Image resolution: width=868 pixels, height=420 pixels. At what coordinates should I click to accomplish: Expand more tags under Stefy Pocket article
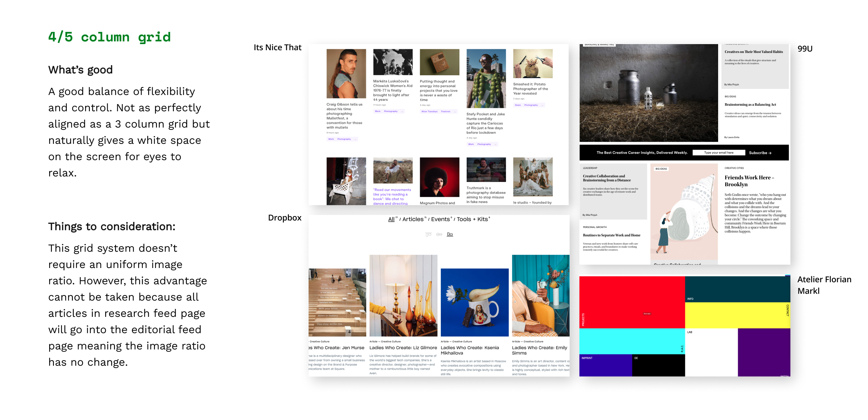pos(495,144)
